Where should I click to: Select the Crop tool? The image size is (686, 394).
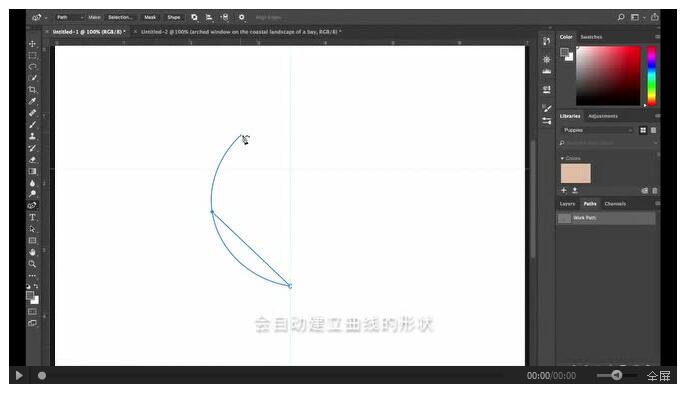tap(32, 90)
